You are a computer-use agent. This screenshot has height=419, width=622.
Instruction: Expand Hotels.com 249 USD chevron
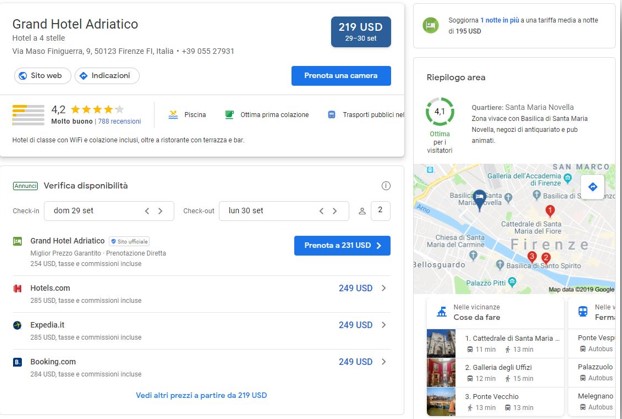coord(384,288)
